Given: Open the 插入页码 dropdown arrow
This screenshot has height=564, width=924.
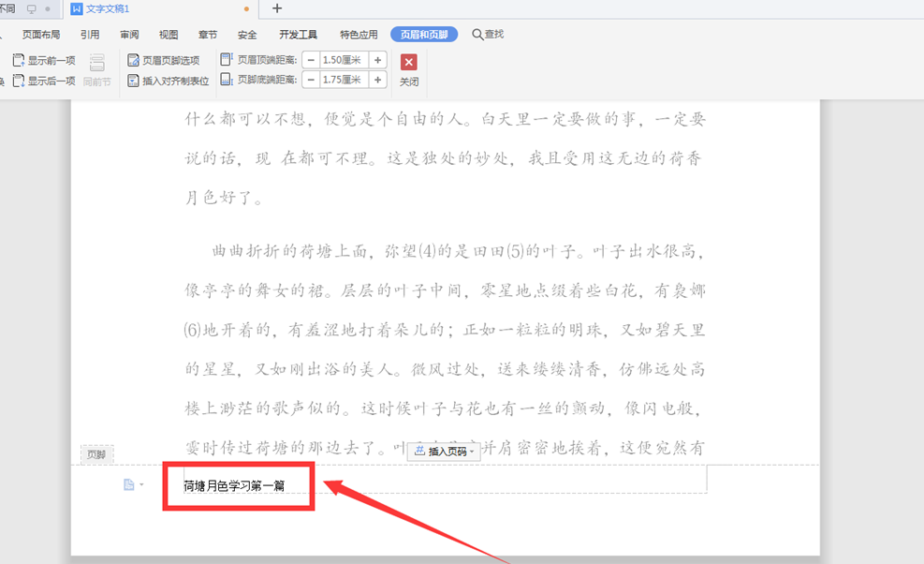Looking at the screenshot, I should [x=473, y=450].
